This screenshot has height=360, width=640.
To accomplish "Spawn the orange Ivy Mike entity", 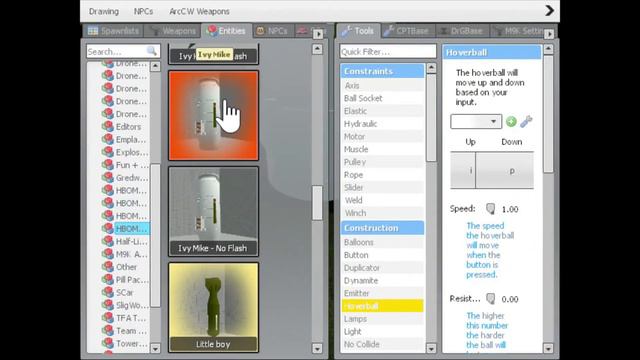I will click(x=213, y=115).
